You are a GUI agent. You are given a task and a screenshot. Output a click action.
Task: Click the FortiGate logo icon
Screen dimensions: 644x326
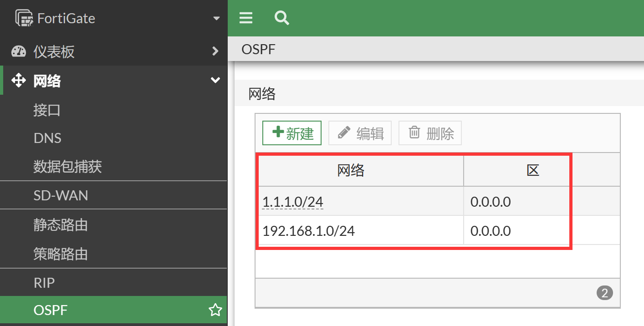click(x=24, y=18)
